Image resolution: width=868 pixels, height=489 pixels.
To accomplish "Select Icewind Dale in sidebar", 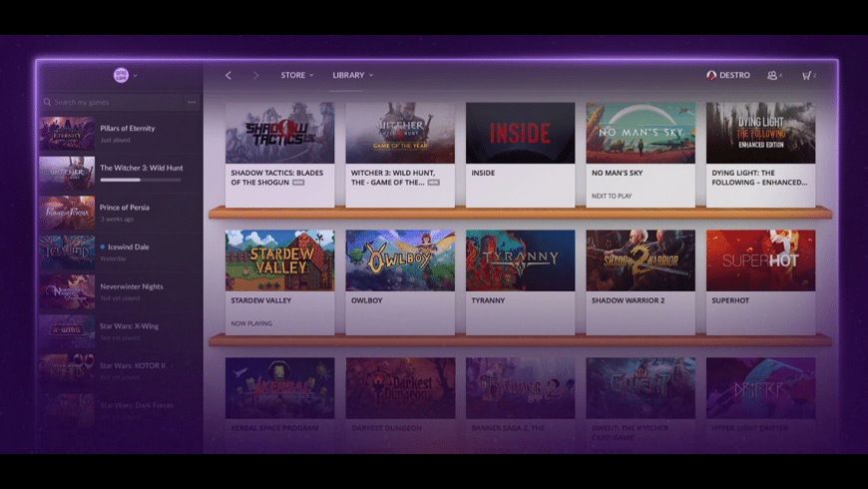I will (121, 251).
